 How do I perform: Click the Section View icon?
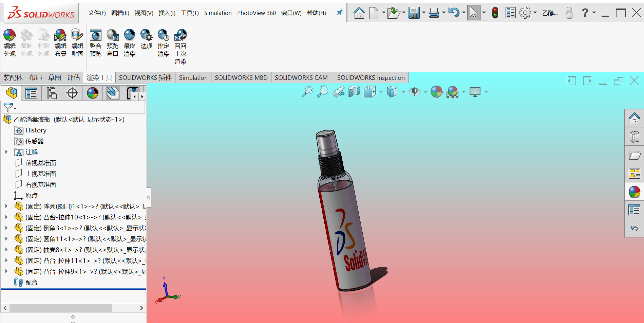pos(354,92)
